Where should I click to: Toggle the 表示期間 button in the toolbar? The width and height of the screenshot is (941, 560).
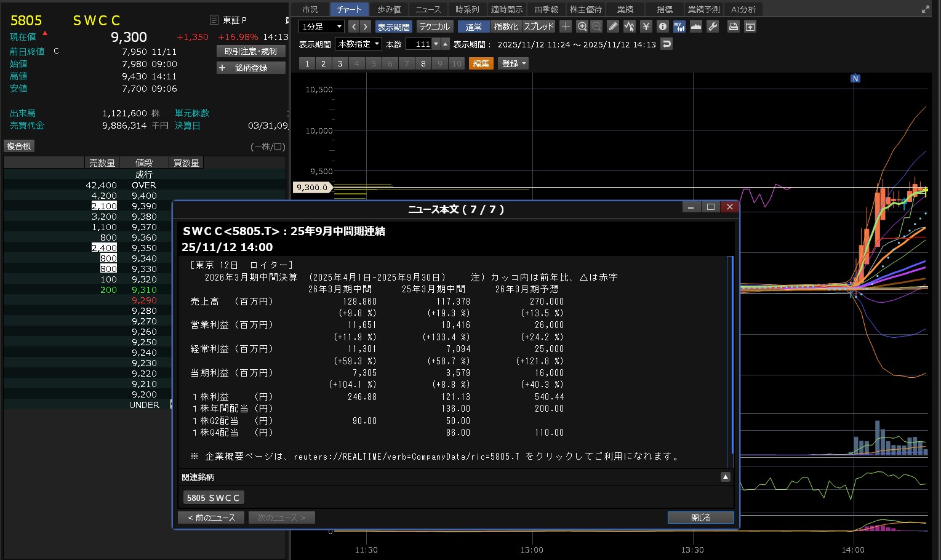point(393,26)
